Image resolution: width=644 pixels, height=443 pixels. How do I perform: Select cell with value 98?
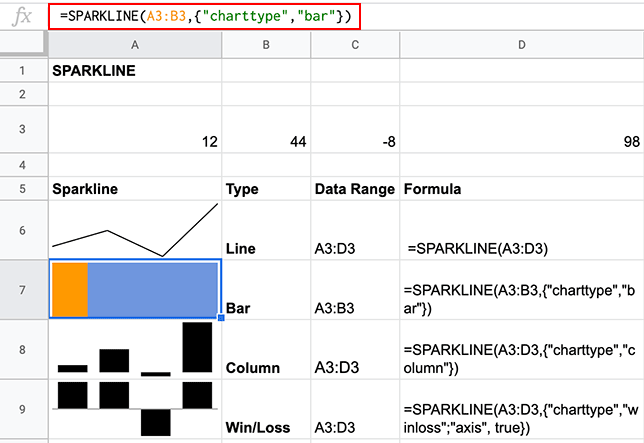522,129
